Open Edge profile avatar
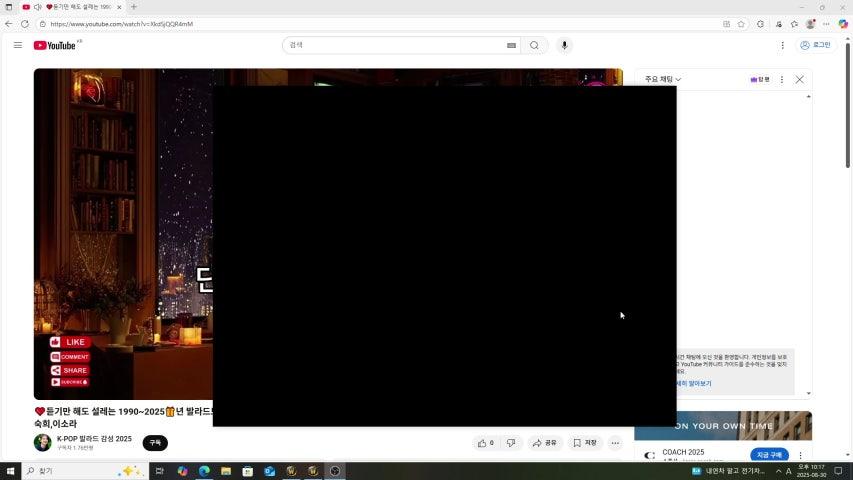 click(811, 24)
